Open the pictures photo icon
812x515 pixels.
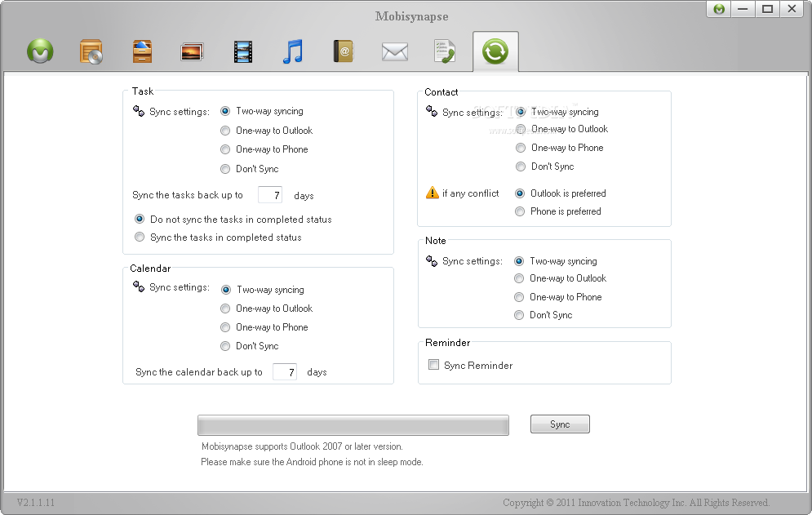pyautogui.click(x=192, y=51)
